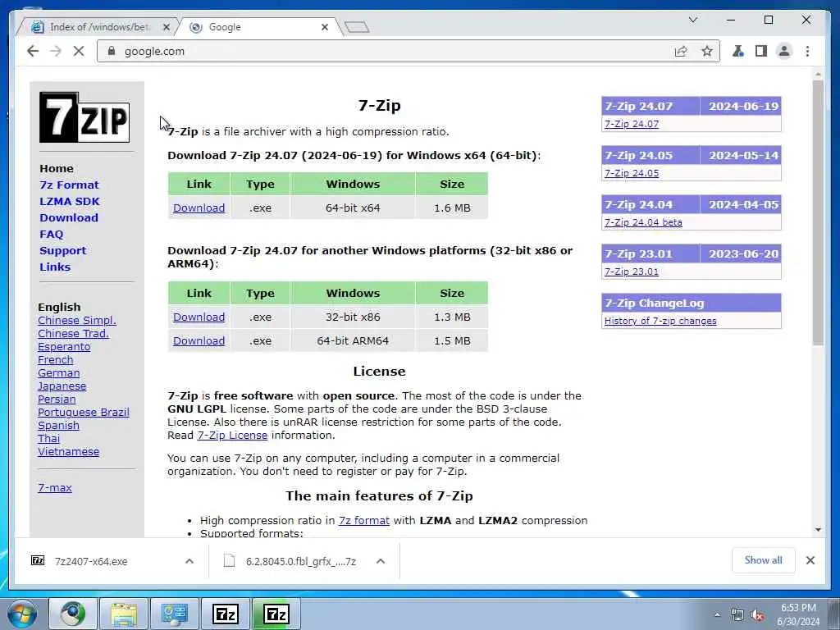Screen dimensions: 840x630
Task: Click the Control Panel taskbar icon
Action: pyautogui.click(x=174, y=614)
